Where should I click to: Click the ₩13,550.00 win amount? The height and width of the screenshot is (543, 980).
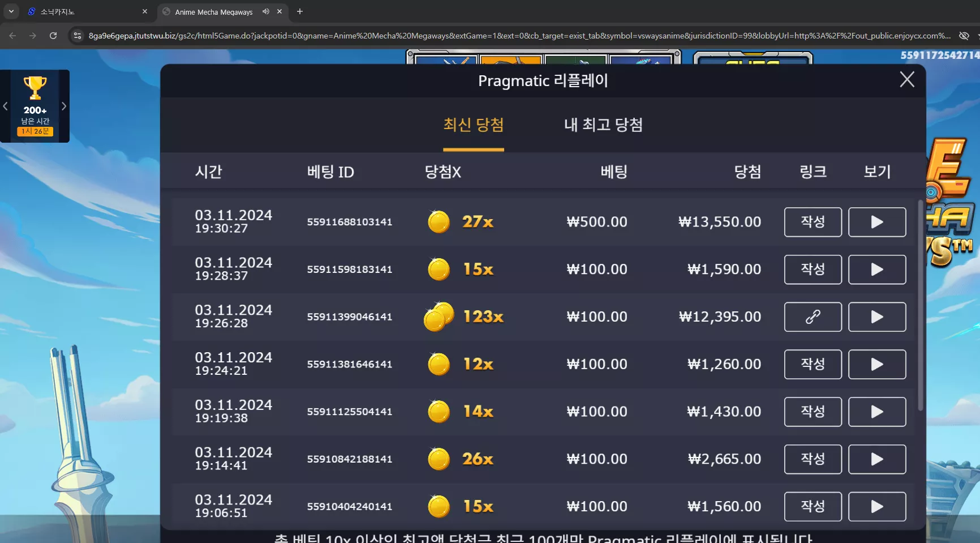tap(720, 222)
